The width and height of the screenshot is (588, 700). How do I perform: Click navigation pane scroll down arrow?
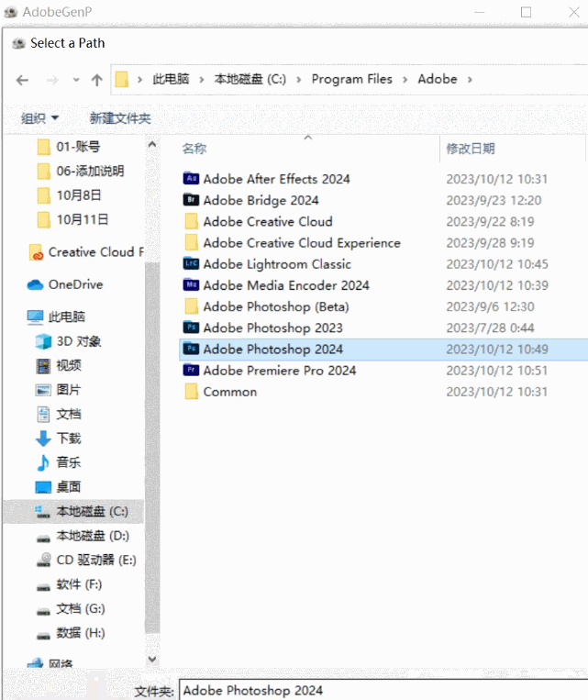pos(152,659)
